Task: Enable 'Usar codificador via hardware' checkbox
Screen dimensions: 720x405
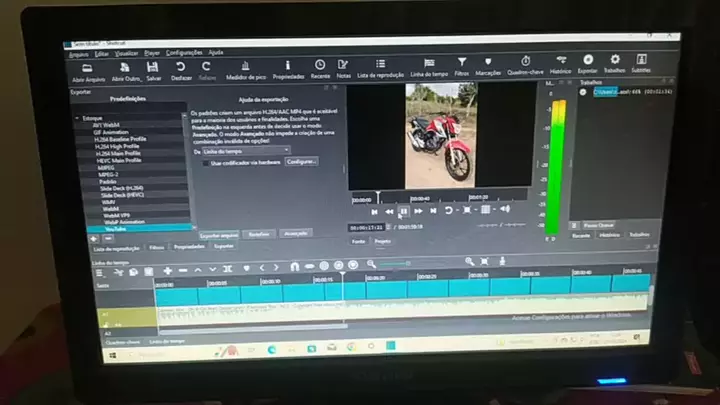Action: click(x=206, y=161)
